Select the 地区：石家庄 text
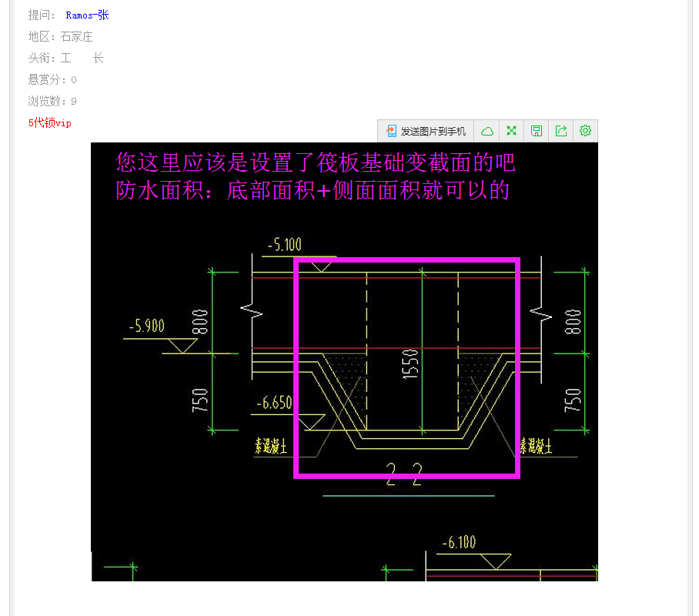This screenshot has height=616, width=699. click(61, 37)
